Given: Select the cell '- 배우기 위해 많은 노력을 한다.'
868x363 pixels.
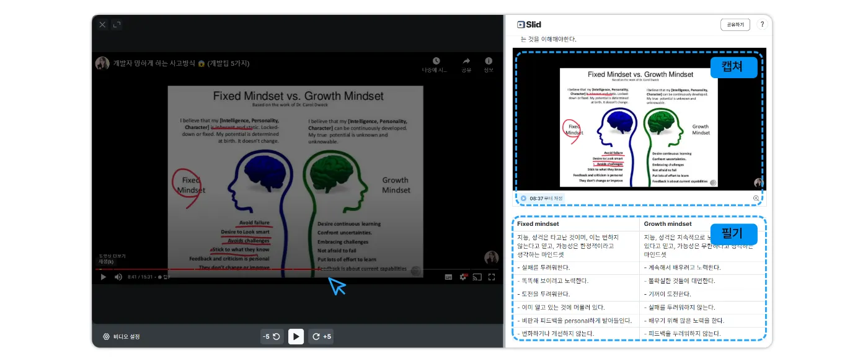Looking at the screenshot, I should click(x=703, y=320).
